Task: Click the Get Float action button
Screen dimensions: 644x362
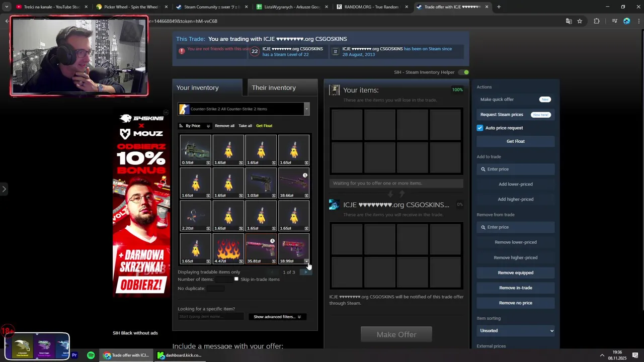Action: click(x=516, y=141)
